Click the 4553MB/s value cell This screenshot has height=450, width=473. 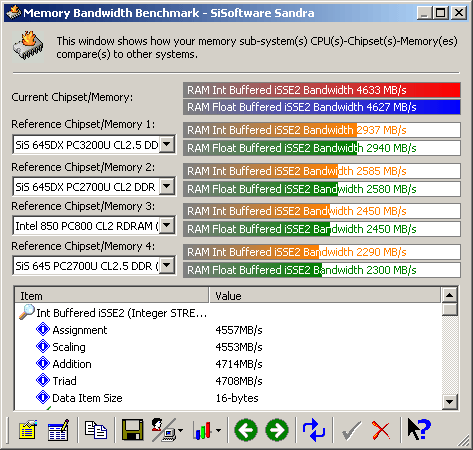pyautogui.click(x=239, y=347)
